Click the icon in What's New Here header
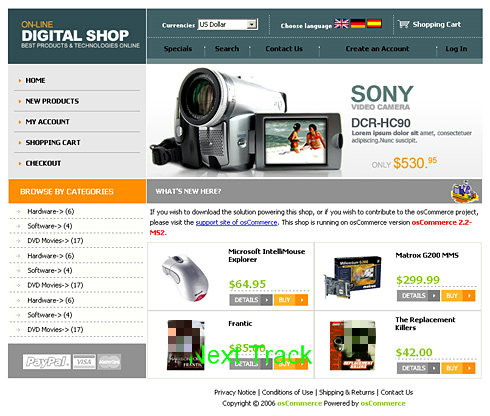490x416 pixels. pyautogui.click(x=464, y=191)
